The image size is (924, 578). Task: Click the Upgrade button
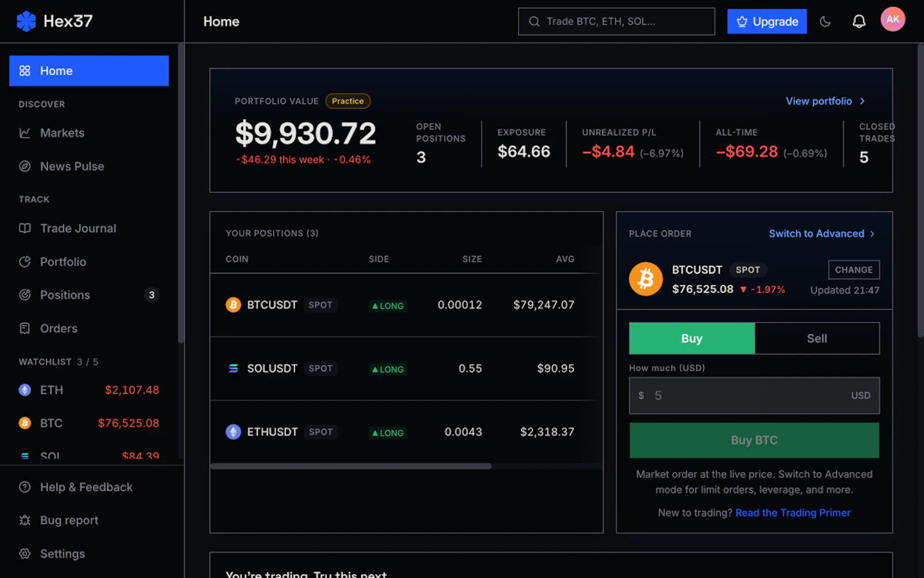pos(767,21)
